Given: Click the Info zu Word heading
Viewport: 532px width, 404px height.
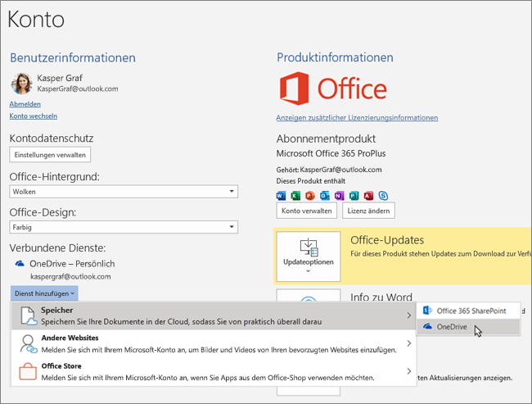Looking at the screenshot, I should tap(381, 297).
